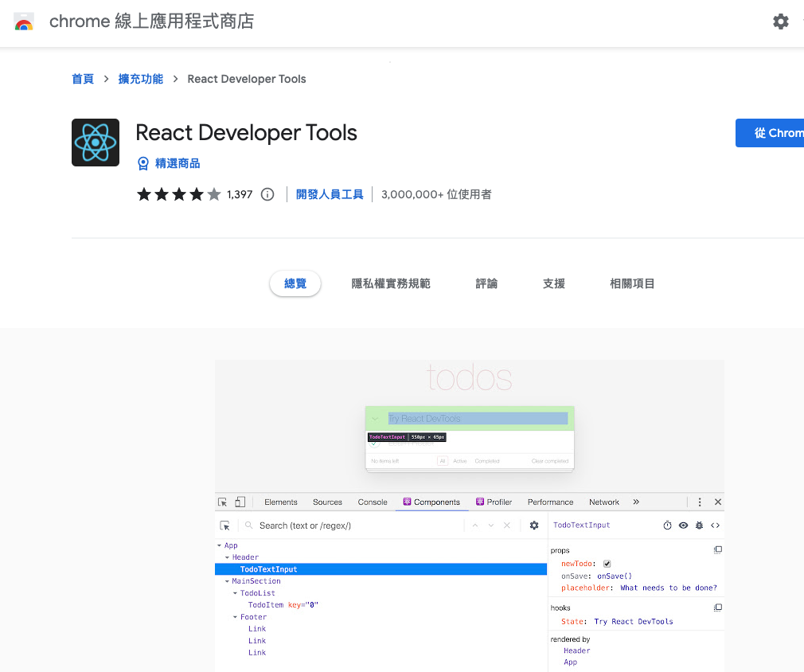
Task: Click the 精選商品 featured link
Action: (178, 164)
